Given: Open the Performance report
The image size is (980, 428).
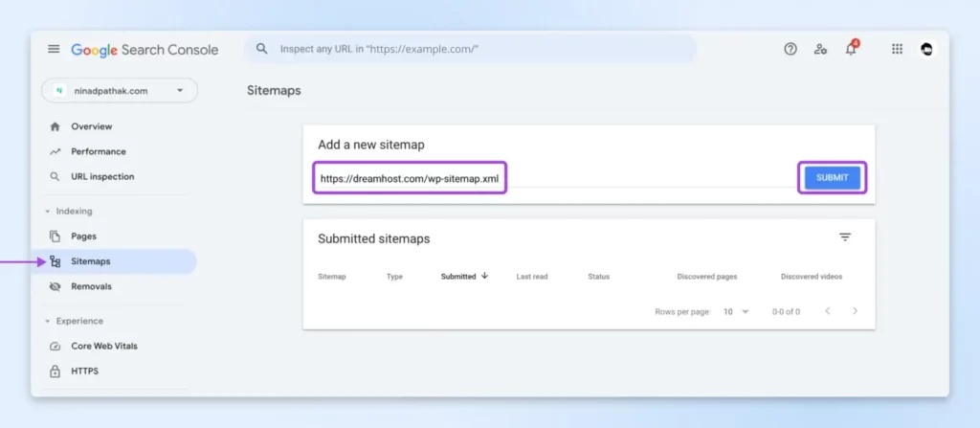Looking at the screenshot, I should pos(98,151).
